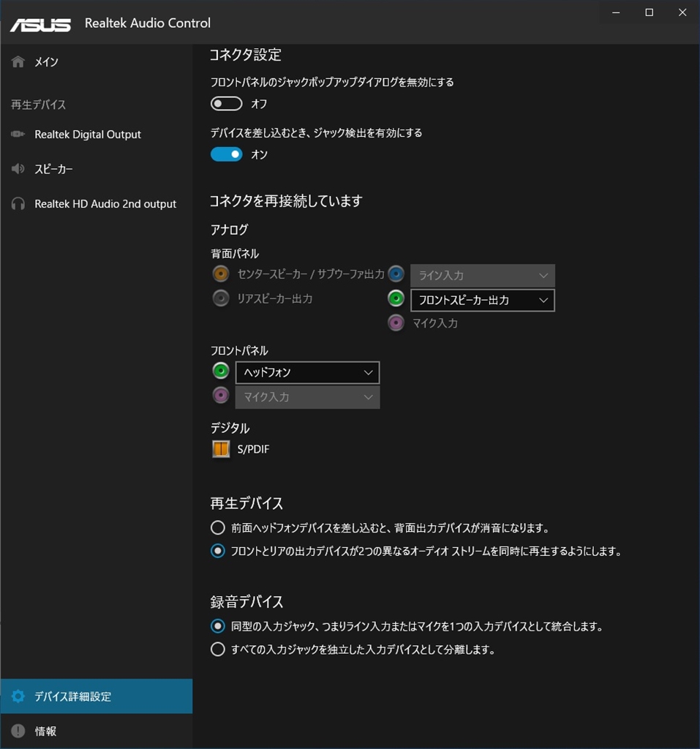Click the pink front panel mic jack icon
The image size is (700, 749).
pyautogui.click(x=221, y=396)
